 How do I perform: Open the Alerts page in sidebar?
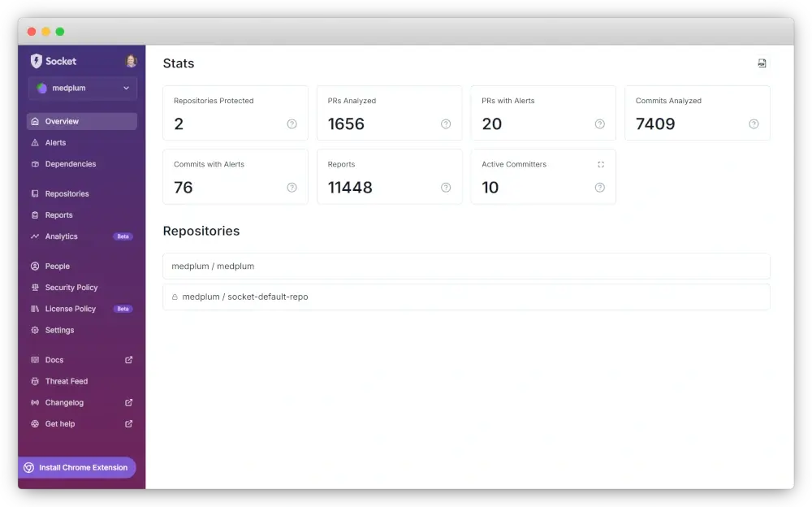(82, 142)
